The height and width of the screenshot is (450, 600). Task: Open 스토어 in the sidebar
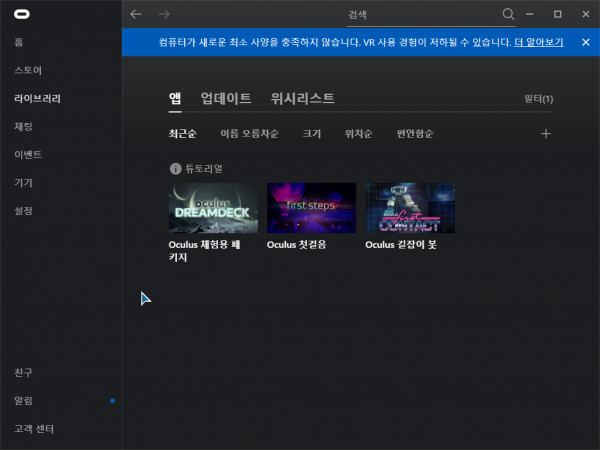click(28, 70)
